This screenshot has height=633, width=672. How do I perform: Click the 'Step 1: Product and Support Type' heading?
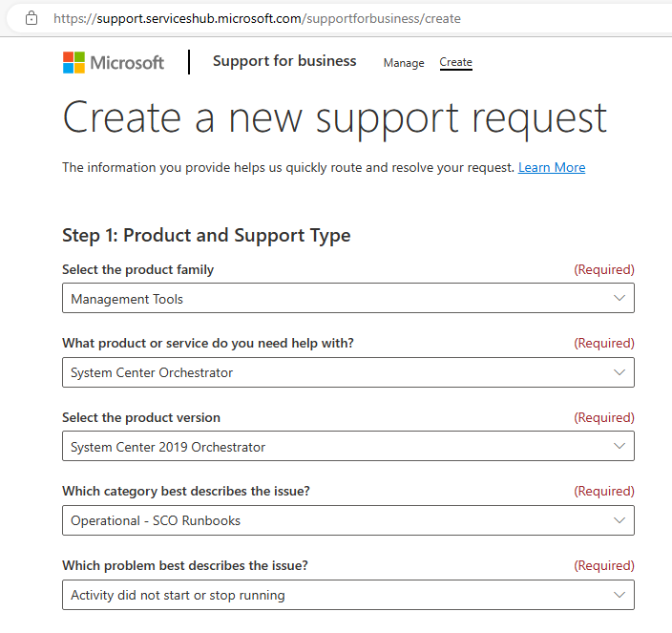(x=206, y=235)
